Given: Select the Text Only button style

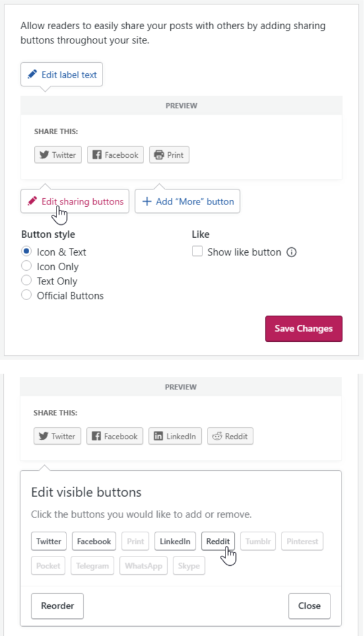Looking at the screenshot, I should pyautogui.click(x=26, y=281).
